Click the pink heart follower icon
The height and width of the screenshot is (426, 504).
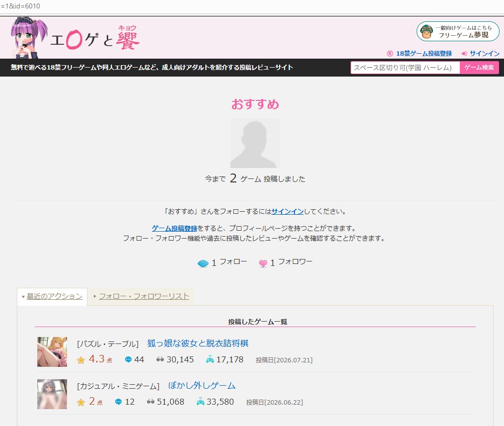point(263,263)
